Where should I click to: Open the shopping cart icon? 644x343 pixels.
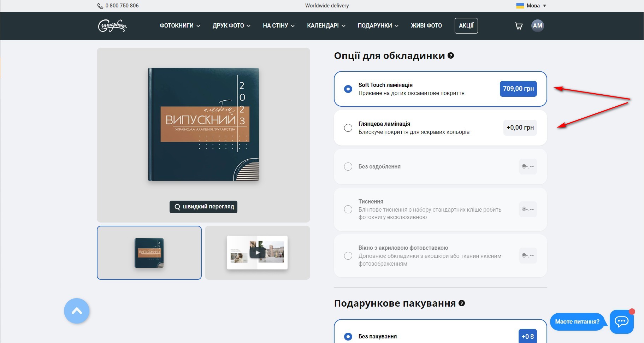(x=519, y=26)
